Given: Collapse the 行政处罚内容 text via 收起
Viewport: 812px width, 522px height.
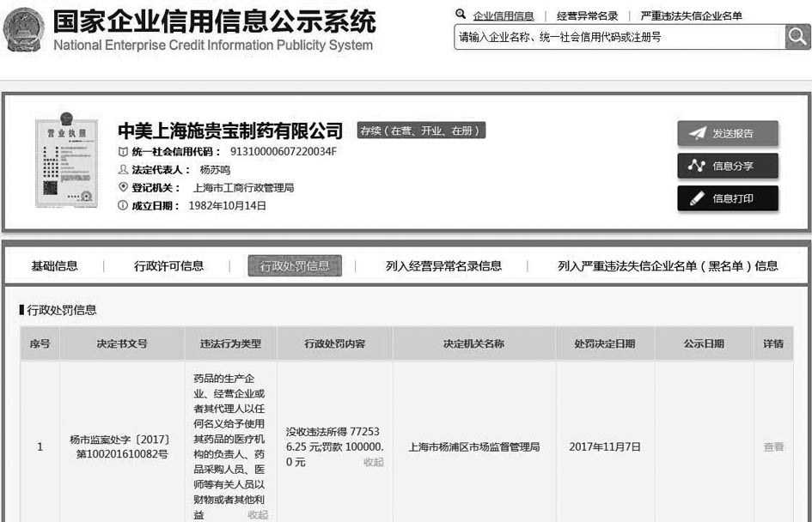Looking at the screenshot, I should point(374,462).
